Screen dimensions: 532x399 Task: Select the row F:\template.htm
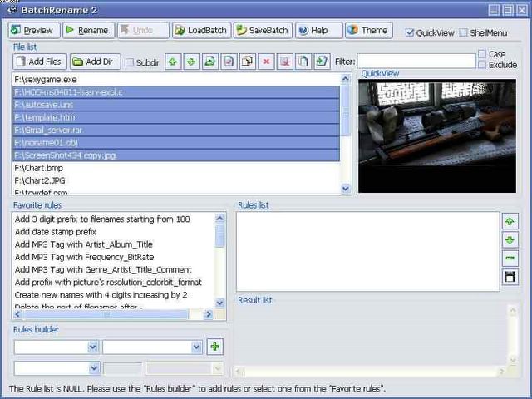tap(176, 118)
